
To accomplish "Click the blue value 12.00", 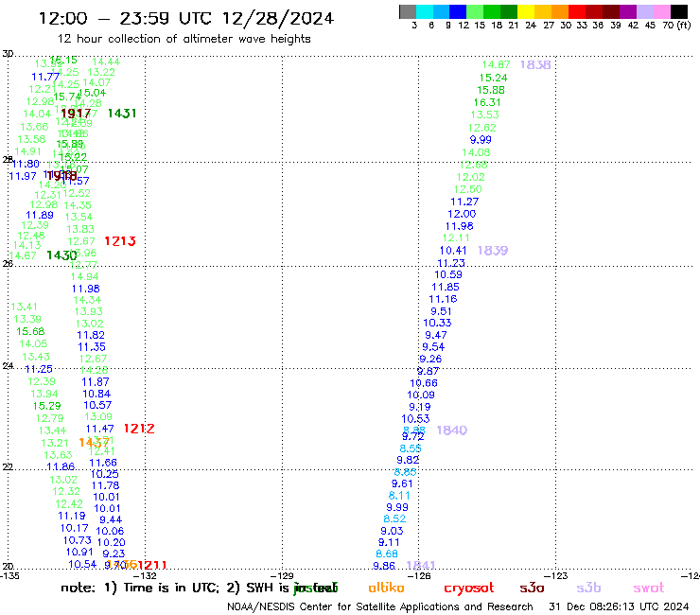I will [x=462, y=214].
